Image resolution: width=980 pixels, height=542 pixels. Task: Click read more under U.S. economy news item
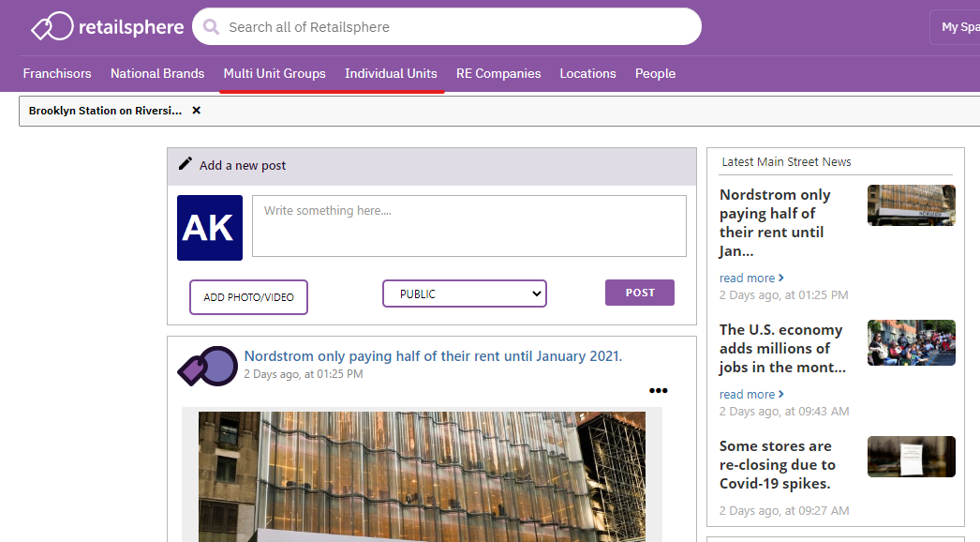[x=751, y=394]
